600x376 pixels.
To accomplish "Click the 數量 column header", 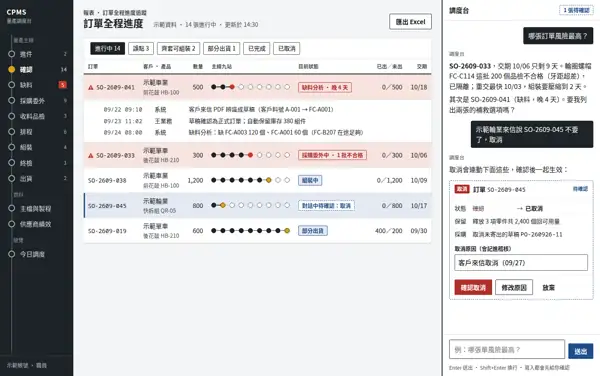I will [x=198, y=67].
